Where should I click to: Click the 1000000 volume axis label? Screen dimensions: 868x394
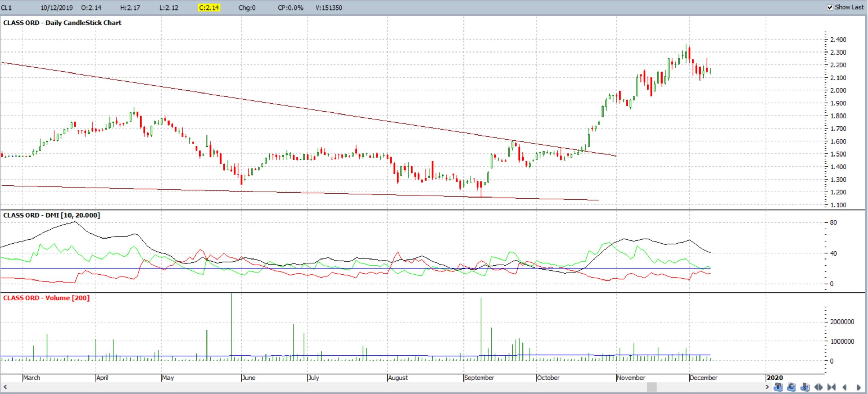click(x=842, y=341)
